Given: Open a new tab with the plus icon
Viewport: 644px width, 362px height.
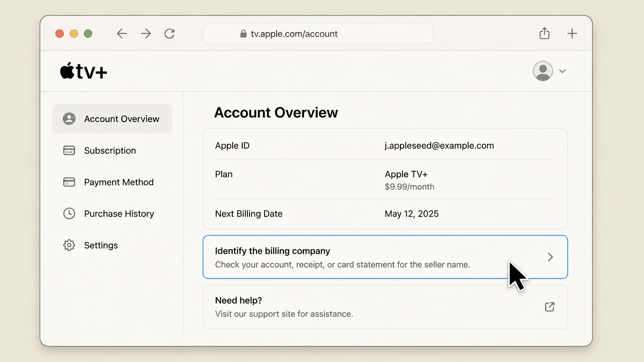Looking at the screenshot, I should 572,34.
